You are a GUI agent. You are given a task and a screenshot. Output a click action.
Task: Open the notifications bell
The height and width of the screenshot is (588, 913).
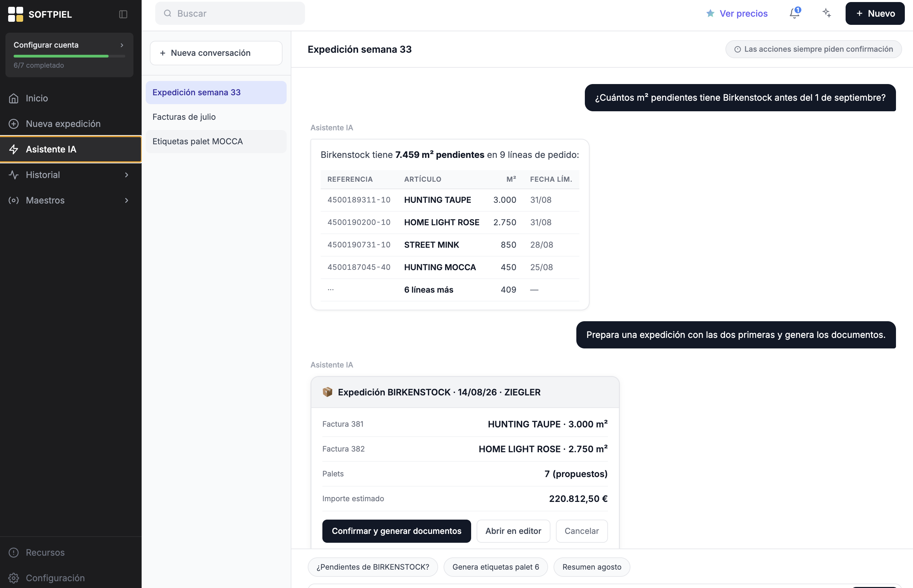tap(795, 13)
